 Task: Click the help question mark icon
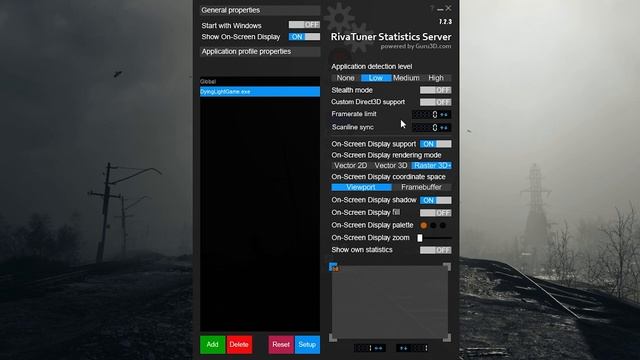tap(432, 9)
